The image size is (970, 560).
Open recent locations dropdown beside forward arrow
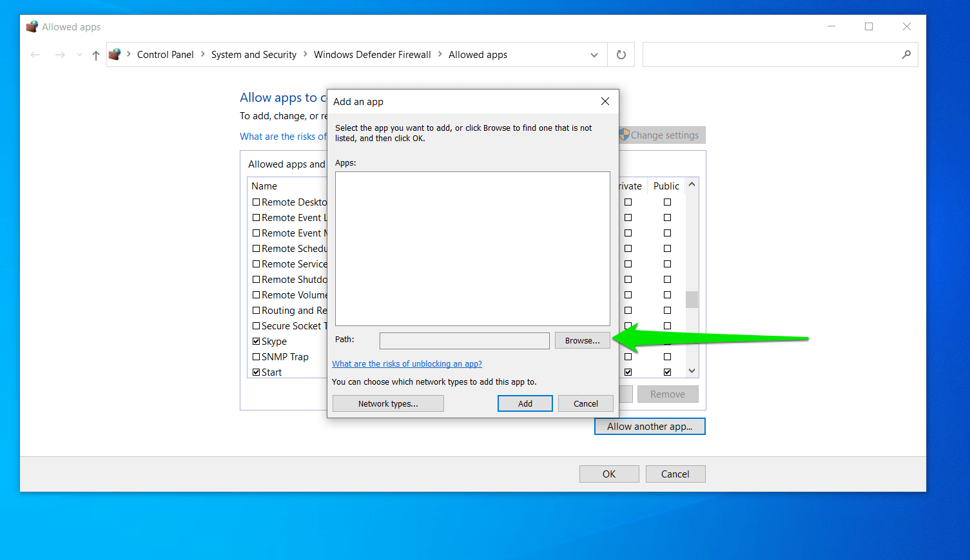pyautogui.click(x=79, y=55)
